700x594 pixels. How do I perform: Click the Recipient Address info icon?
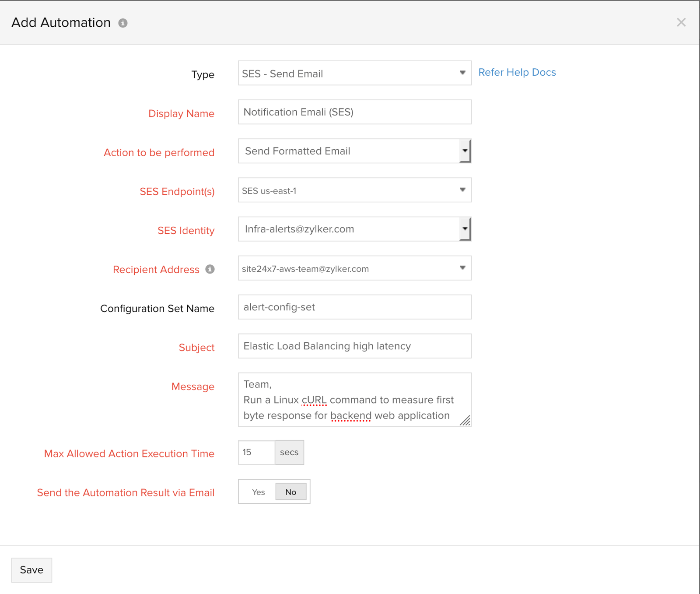[210, 269]
